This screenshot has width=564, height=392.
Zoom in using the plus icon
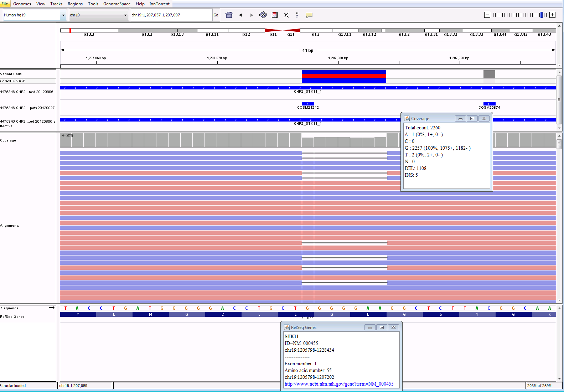(552, 15)
